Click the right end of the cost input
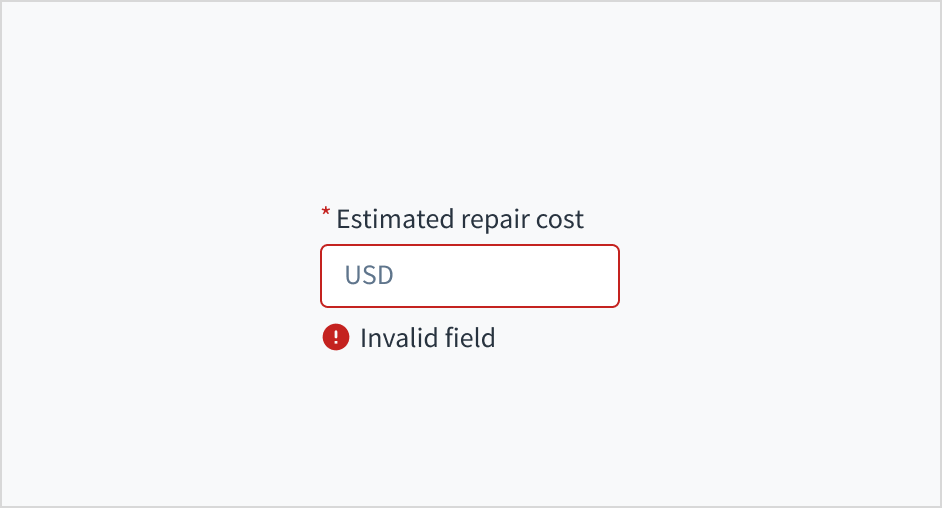This screenshot has width=942, height=508. (600, 276)
